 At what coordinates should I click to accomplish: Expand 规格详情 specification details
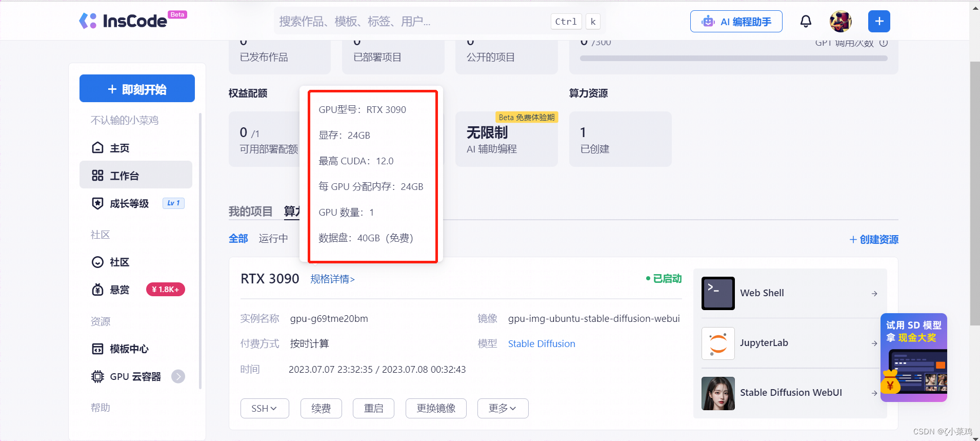[x=332, y=279]
